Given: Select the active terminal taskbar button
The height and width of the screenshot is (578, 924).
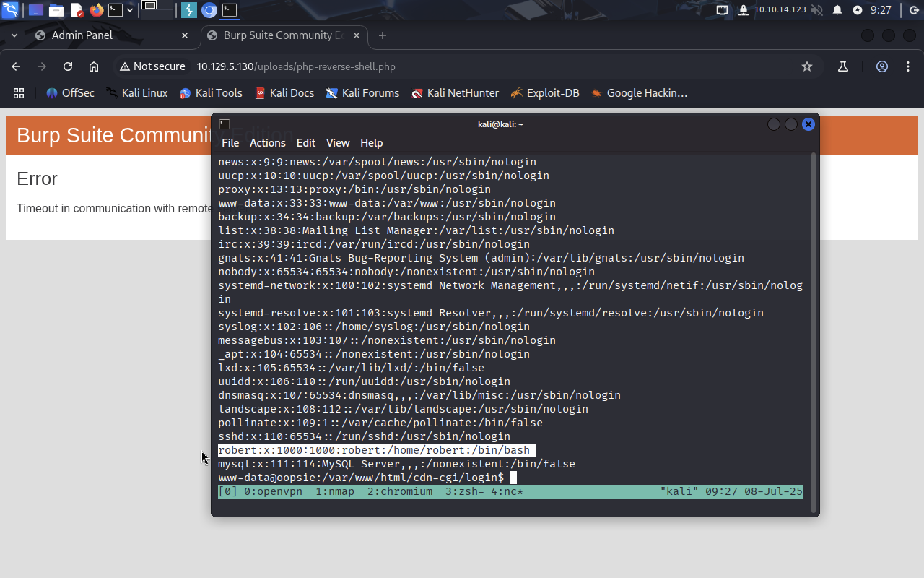Looking at the screenshot, I should [x=230, y=10].
